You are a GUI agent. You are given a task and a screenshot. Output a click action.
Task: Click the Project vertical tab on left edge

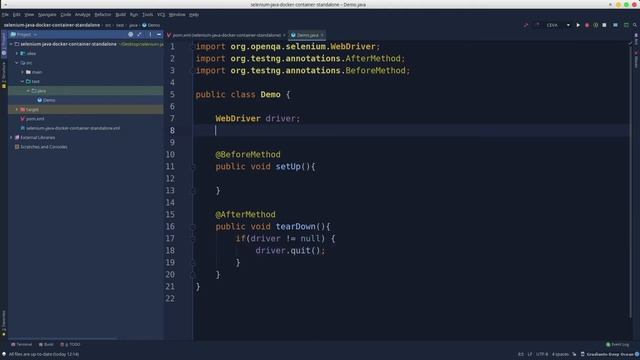point(4,44)
